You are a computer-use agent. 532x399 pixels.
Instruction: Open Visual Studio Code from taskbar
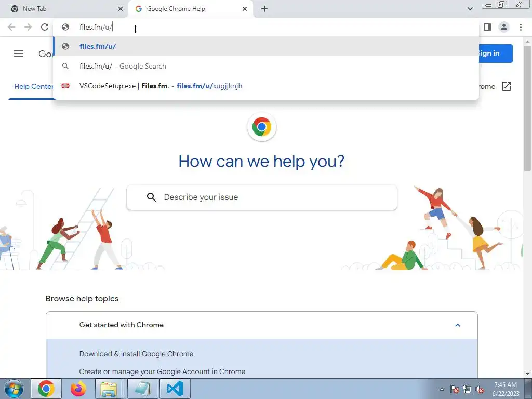(x=175, y=389)
